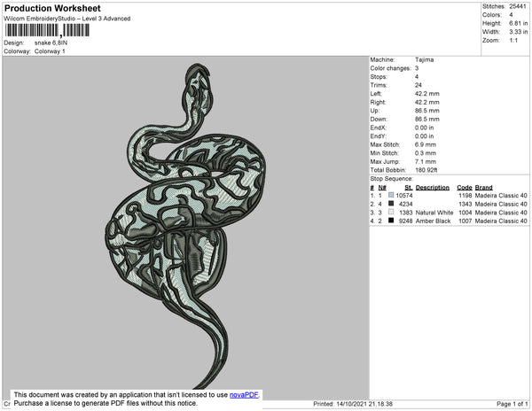532x411 pixels.
Task: Select the stitch count '25441'
Action: pyautogui.click(x=518, y=6)
